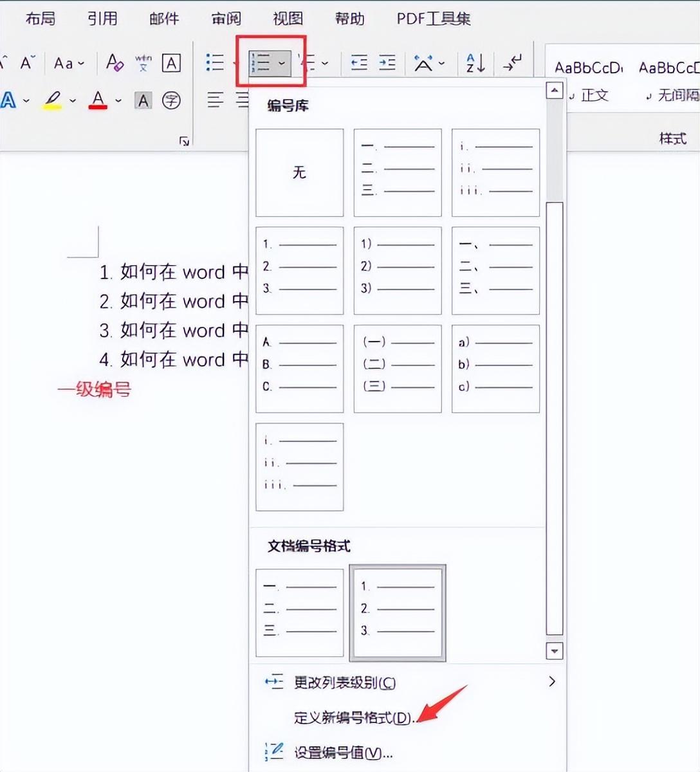Expand the text effects dropdown arrow
700x772 pixels.
point(26,100)
